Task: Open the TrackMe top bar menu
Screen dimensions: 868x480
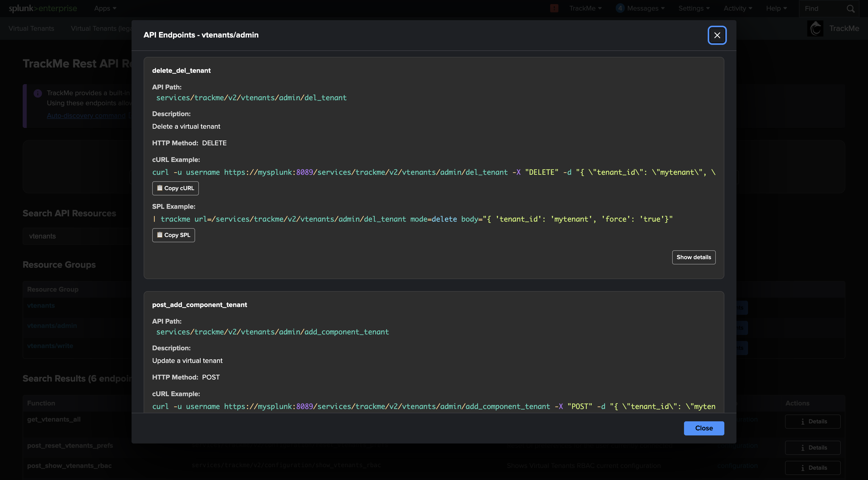Action: (x=585, y=8)
